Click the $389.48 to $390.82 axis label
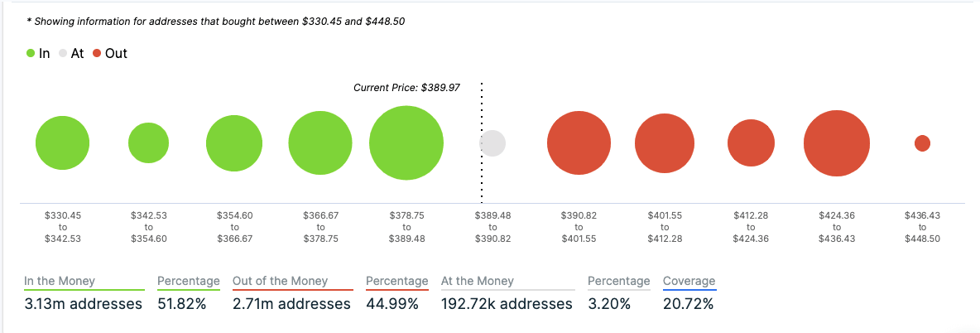Viewport: 980px width, 333px height. click(492, 227)
